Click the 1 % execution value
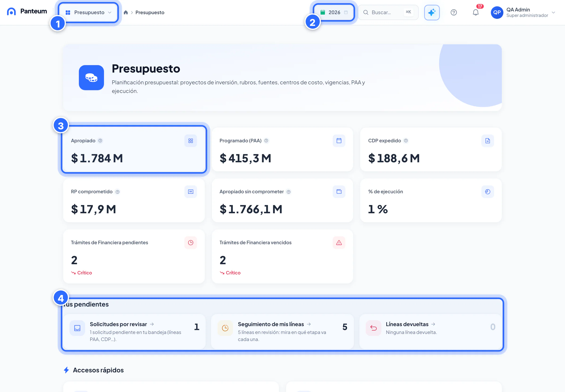This screenshot has height=392, width=565. point(378,210)
